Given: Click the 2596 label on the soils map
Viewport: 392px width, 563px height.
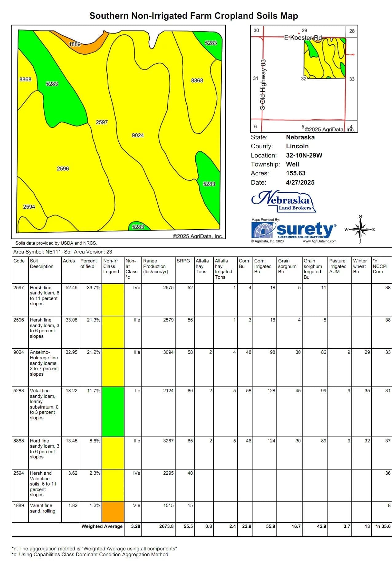Looking at the screenshot, I should 63,169.
